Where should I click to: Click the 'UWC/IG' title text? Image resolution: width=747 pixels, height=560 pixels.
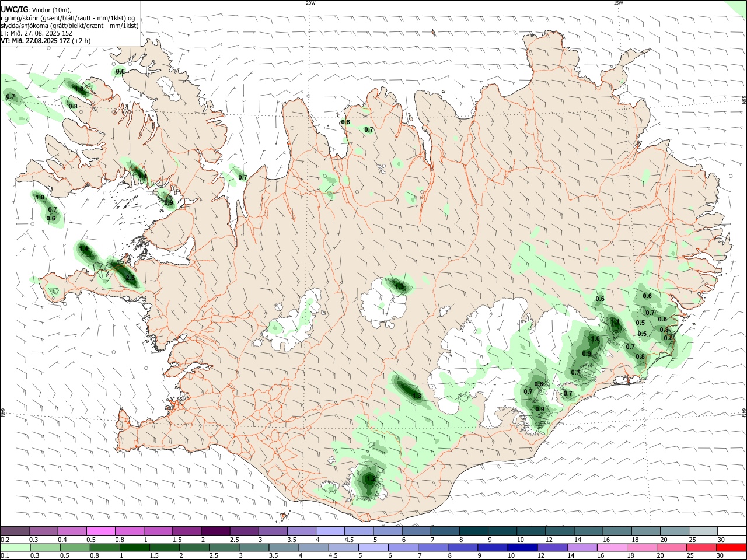tap(14, 9)
